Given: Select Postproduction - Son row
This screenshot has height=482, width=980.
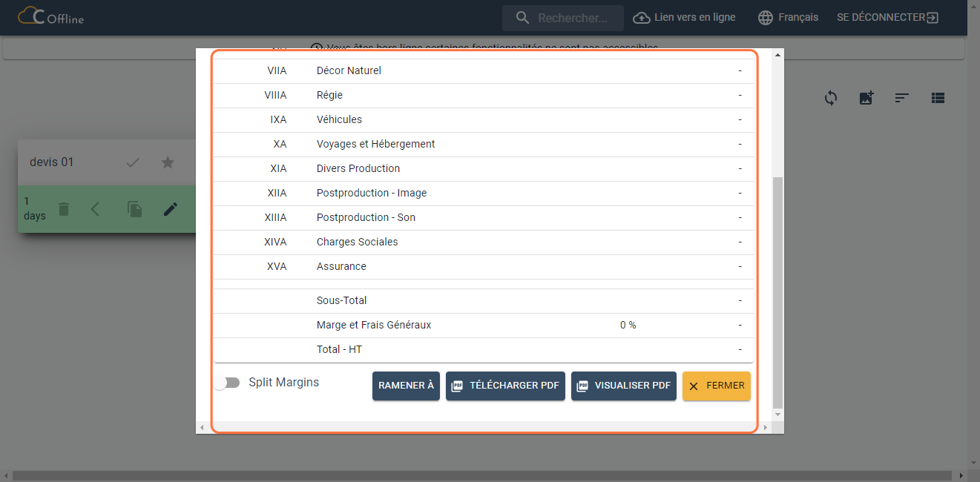Looking at the screenshot, I should coord(484,218).
